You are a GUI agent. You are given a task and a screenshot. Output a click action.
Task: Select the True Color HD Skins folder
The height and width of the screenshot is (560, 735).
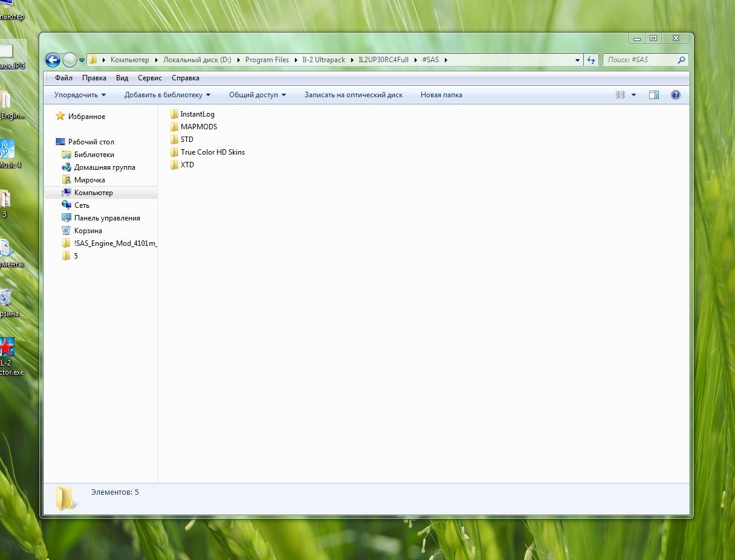(212, 152)
